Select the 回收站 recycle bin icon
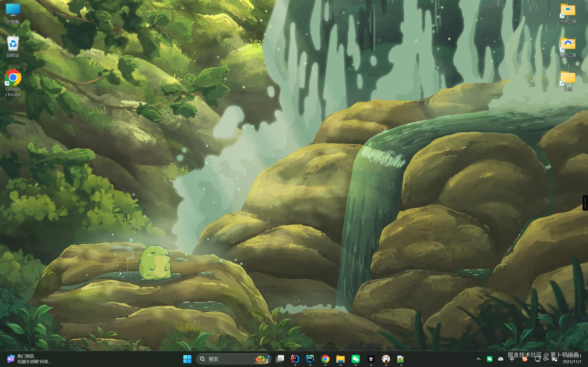This screenshot has height=367, width=588. [x=13, y=47]
